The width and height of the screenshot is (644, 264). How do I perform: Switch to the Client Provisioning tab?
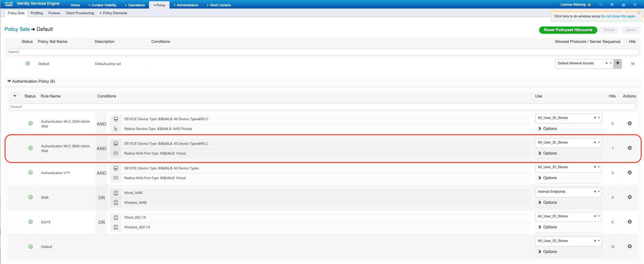pyautogui.click(x=80, y=13)
